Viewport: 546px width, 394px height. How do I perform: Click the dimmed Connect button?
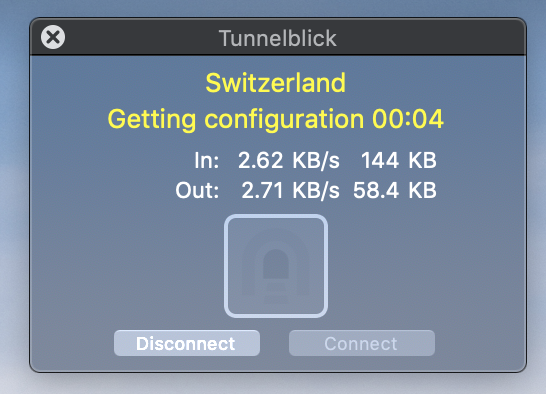362,343
